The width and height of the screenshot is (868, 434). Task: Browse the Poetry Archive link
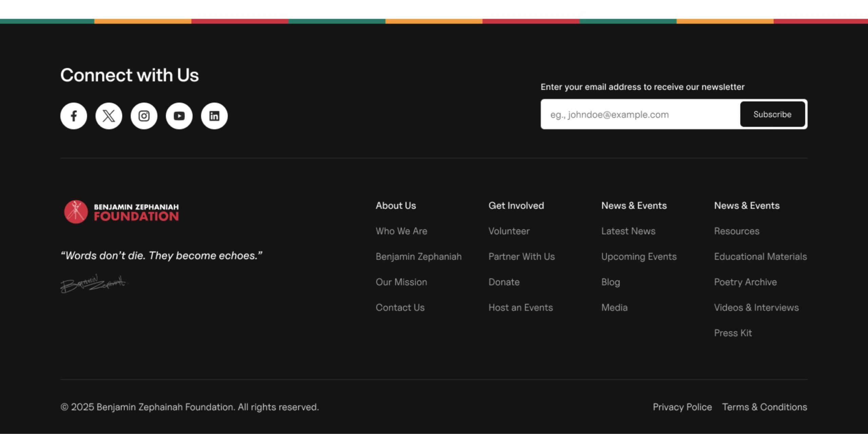pos(745,282)
